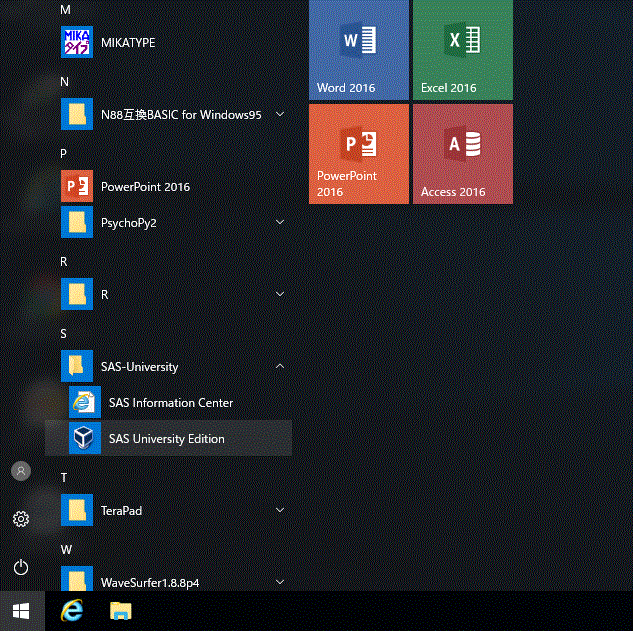Jump via the T letter header
The image size is (633, 631).
click(x=64, y=478)
